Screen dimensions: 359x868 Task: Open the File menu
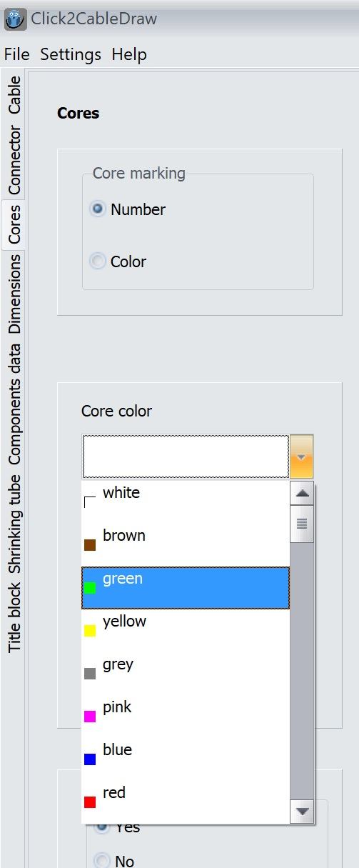click(x=17, y=54)
